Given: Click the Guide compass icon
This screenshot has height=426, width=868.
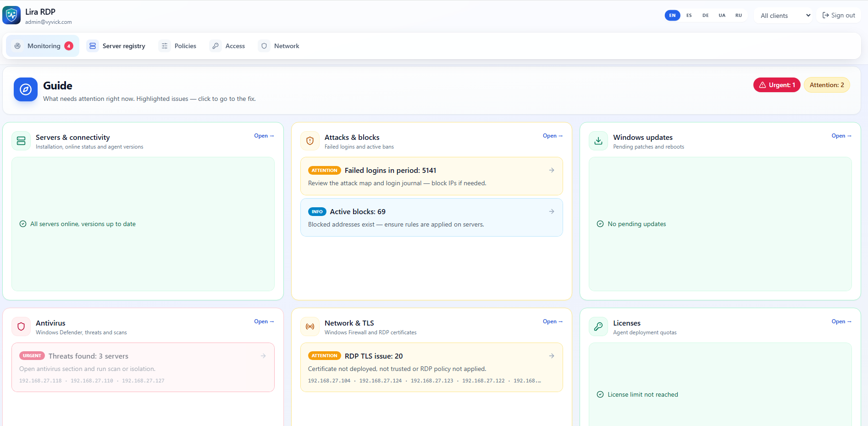Looking at the screenshot, I should tap(26, 89).
